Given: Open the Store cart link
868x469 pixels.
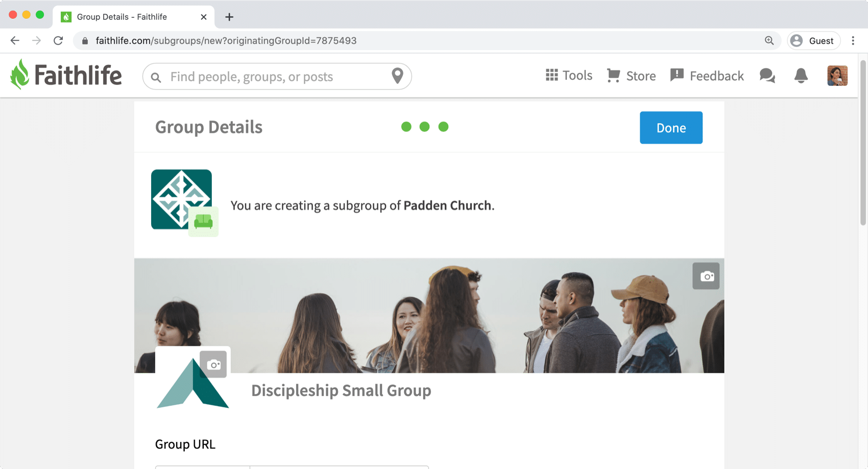Looking at the screenshot, I should (x=631, y=76).
